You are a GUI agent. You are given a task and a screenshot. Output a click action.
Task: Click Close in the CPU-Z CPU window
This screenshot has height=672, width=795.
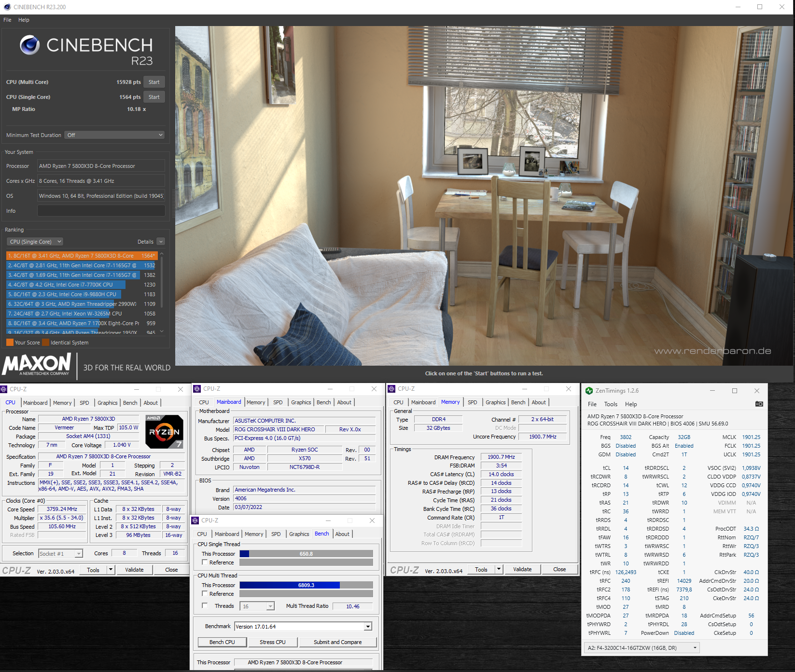[x=171, y=570]
